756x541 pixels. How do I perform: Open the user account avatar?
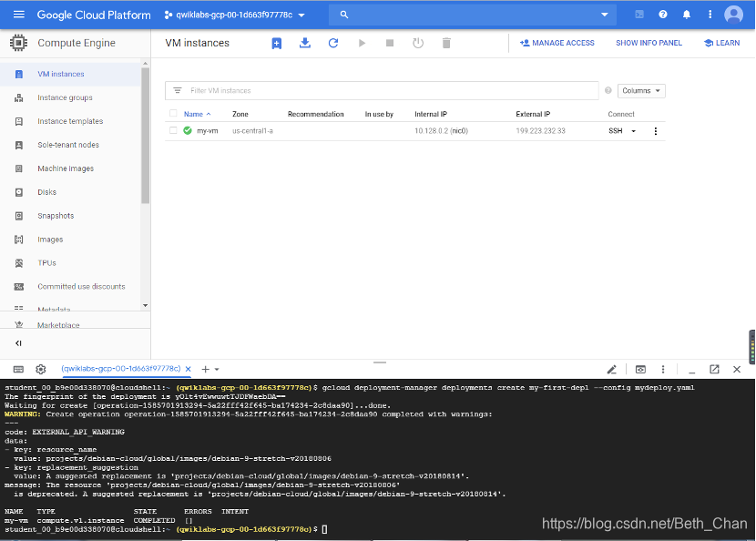pos(733,15)
